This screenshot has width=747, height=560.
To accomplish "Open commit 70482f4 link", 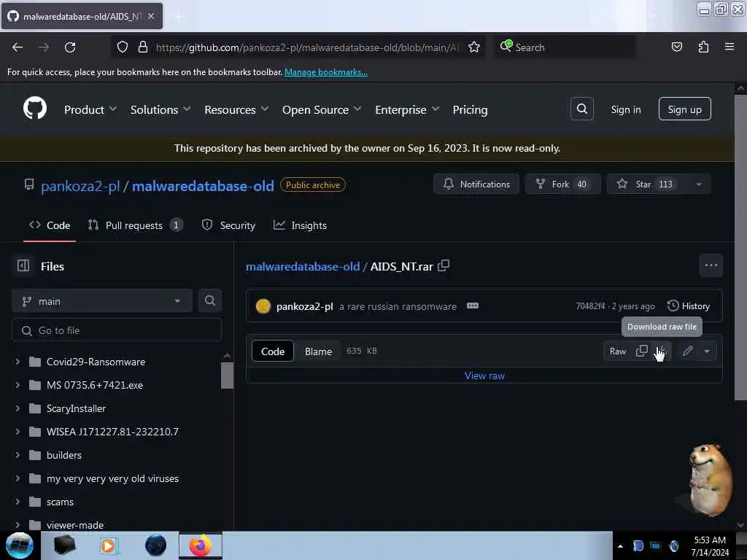I will pos(589,306).
